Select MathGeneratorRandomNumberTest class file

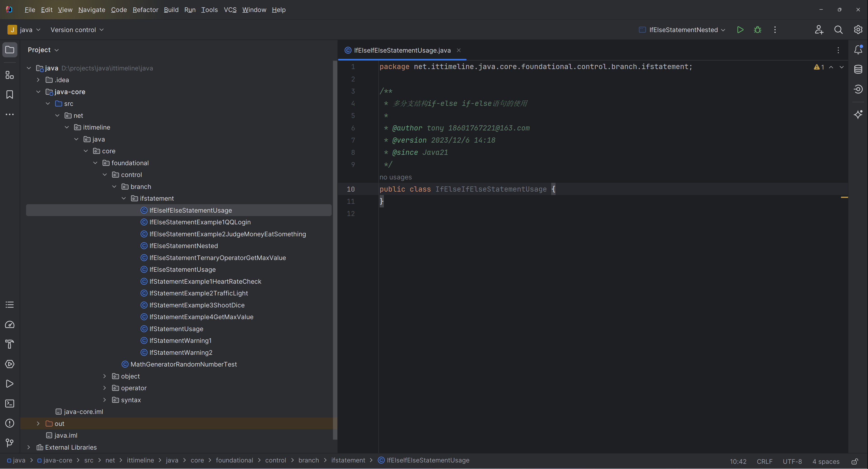(x=179, y=364)
